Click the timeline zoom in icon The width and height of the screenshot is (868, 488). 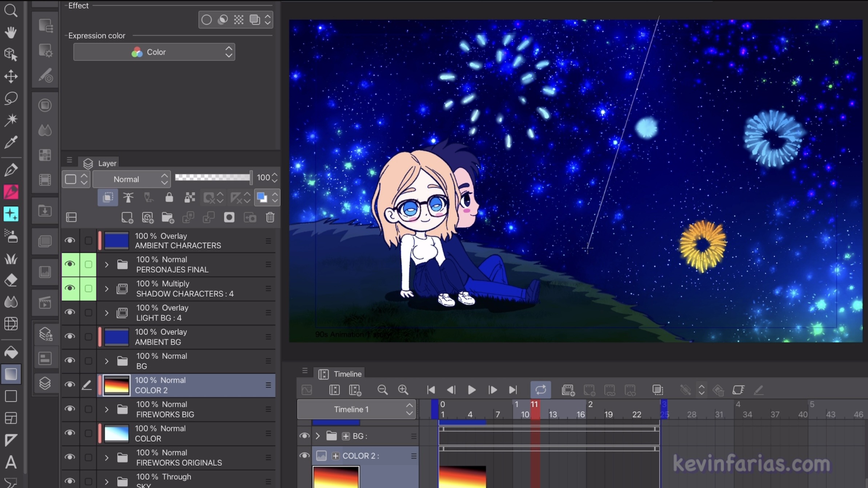point(403,390)
